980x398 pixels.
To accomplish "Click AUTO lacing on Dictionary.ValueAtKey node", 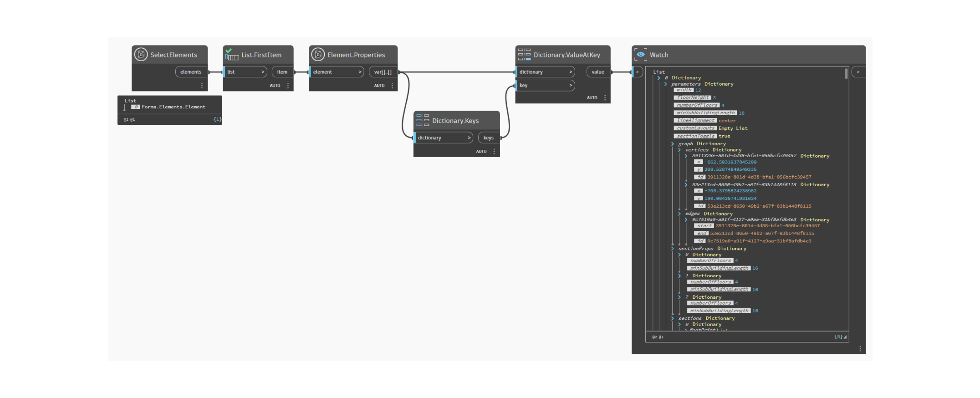I will (592, 98).
